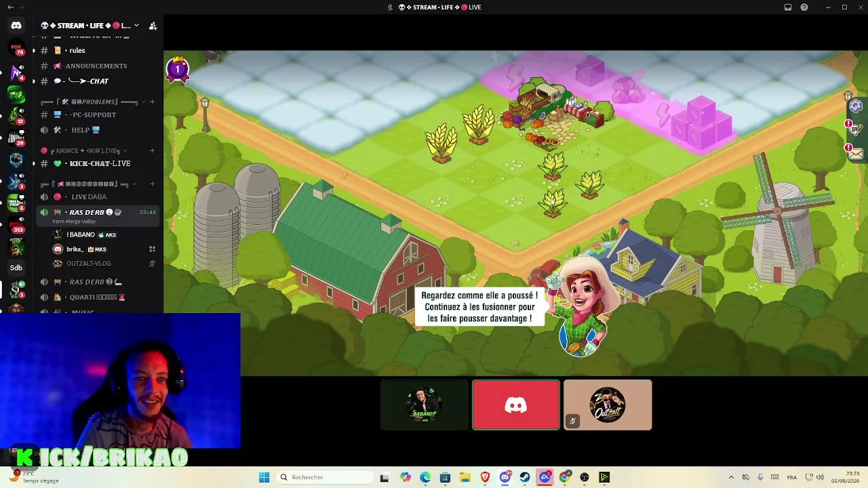Add a channel to the PROBLEMS category
This screenshot has width=868, height=488.
click(152, 102)
